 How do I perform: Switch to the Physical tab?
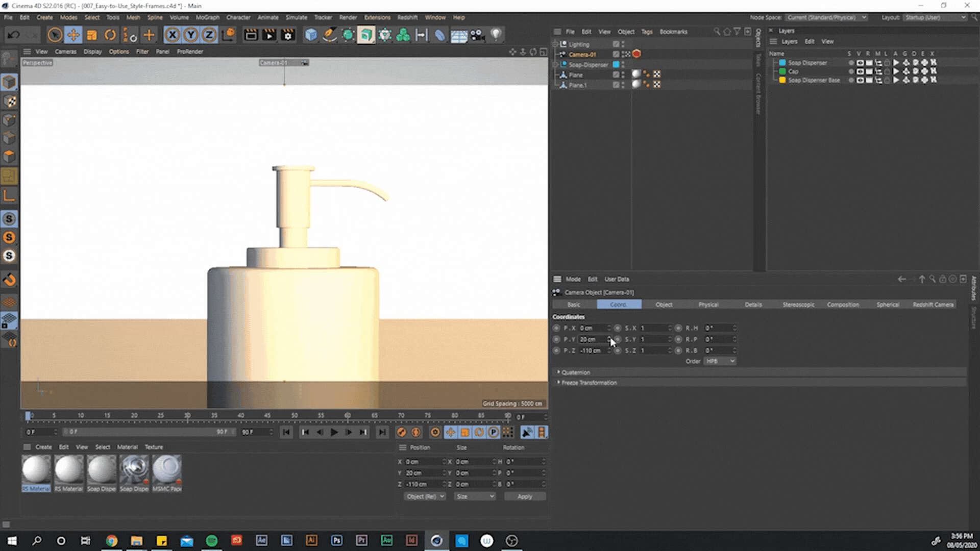tap(708, 305)
